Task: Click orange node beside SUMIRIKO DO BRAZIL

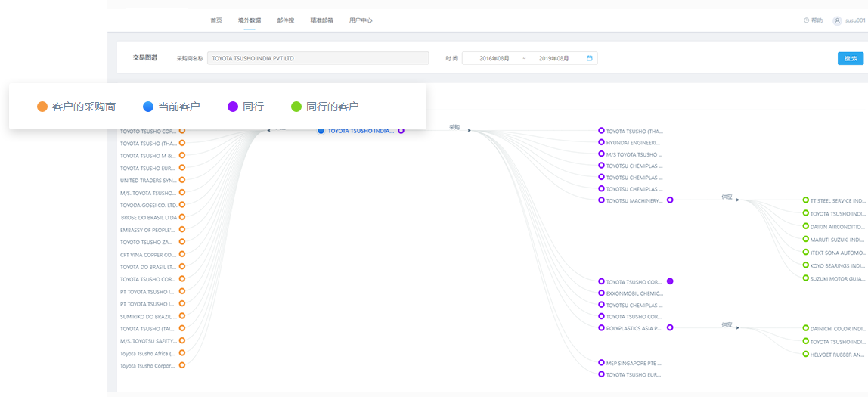Action: (x=182, y=316)
